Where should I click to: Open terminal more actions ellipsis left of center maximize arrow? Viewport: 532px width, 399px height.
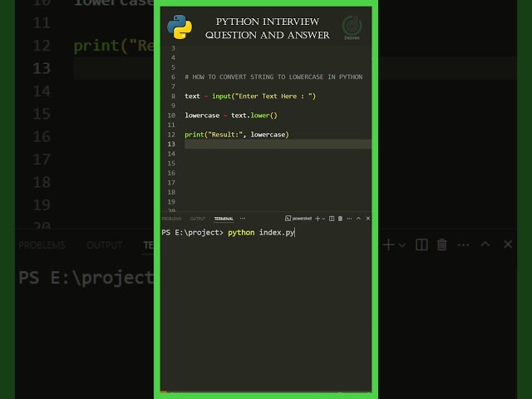click(349, 219)
